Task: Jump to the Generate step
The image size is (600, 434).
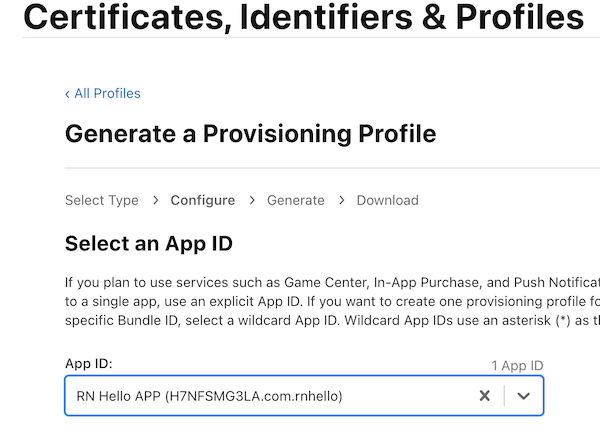Action: coord(295,200)
